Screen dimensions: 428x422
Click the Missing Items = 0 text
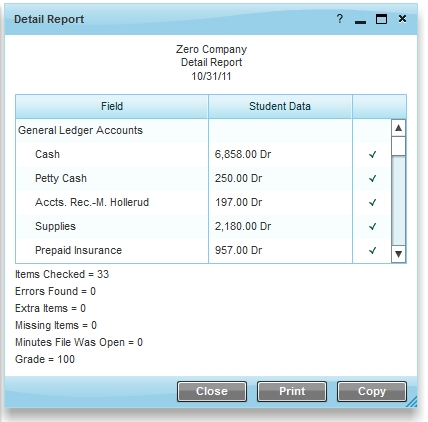[x=56, y=325]
